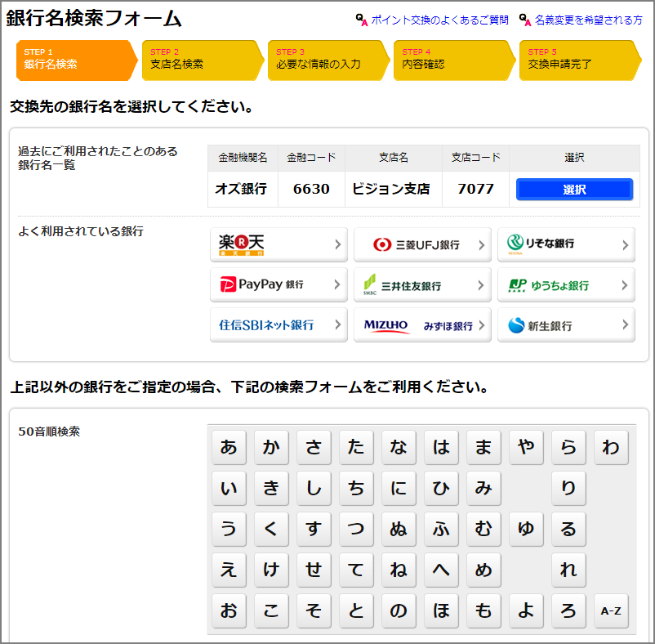Image resolution: width=655 pixels, height=644 pixels.
Task: Click the こ kana search key
Action: tap(271, 611)
